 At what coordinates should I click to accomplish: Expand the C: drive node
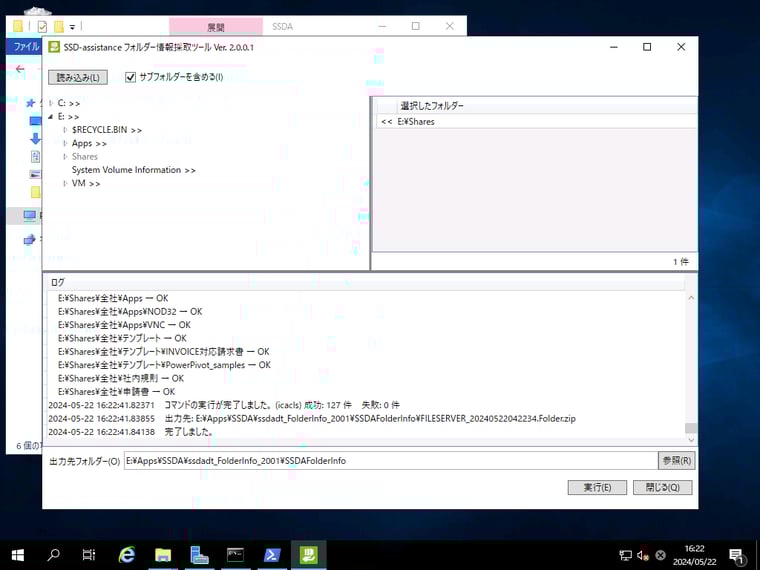pos(51,103)
